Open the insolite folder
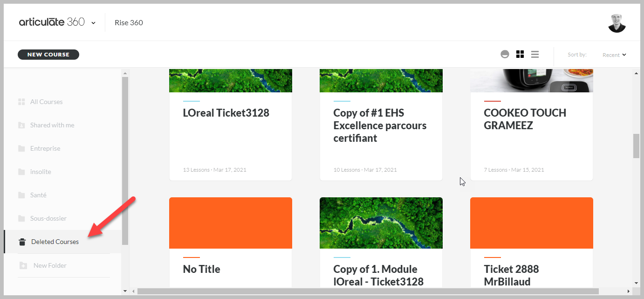The width and height of the screenshot is (644, 299). pos(41,172)
